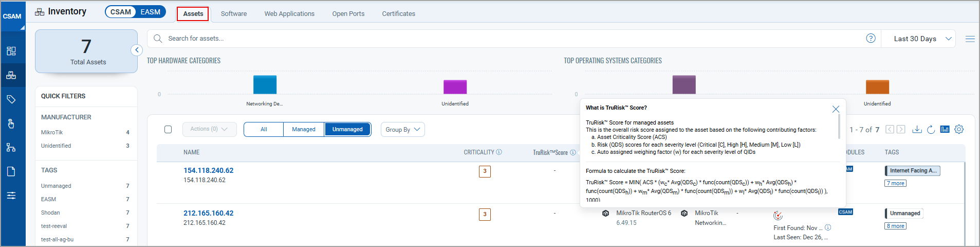Click the search magnifier icon

tap(158, 39)
